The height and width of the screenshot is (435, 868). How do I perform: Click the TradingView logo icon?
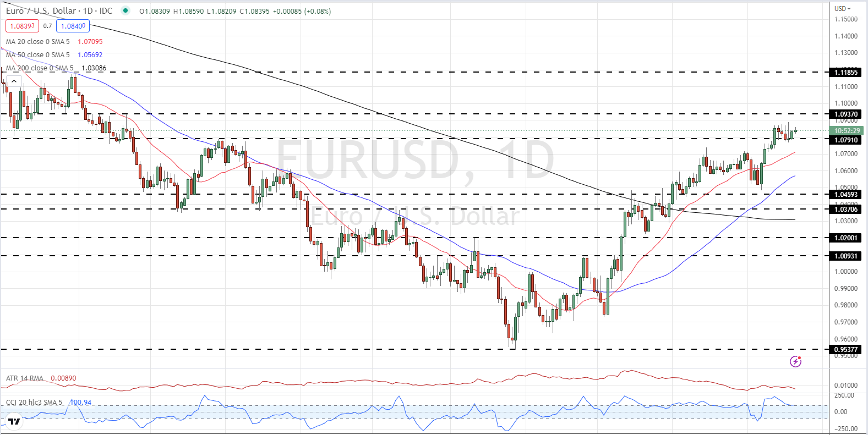tap(14, 421)
